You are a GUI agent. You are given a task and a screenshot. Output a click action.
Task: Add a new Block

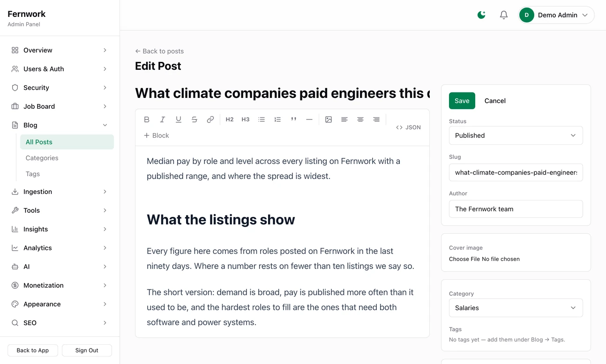click(157, 135)
